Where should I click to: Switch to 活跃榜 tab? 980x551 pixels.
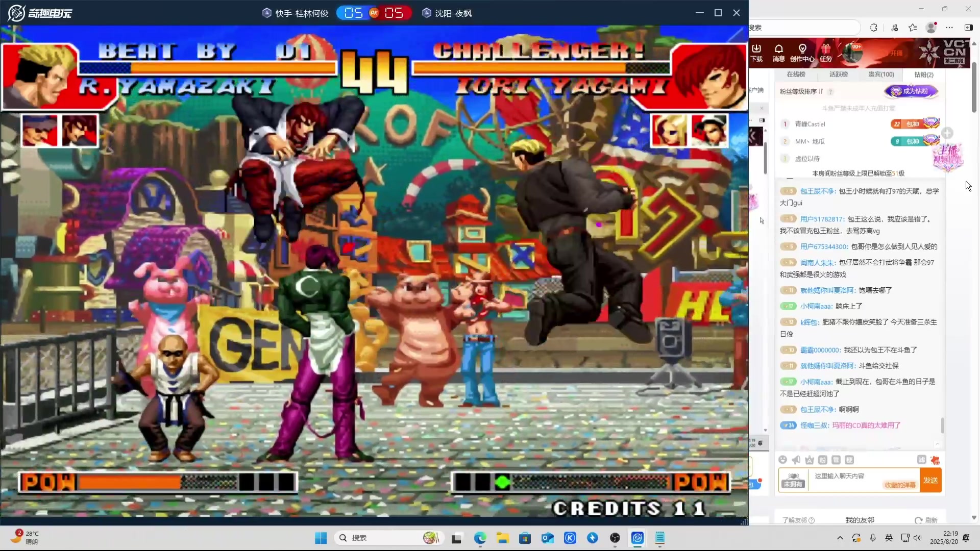pyautogui.click(x=839, y=74)
